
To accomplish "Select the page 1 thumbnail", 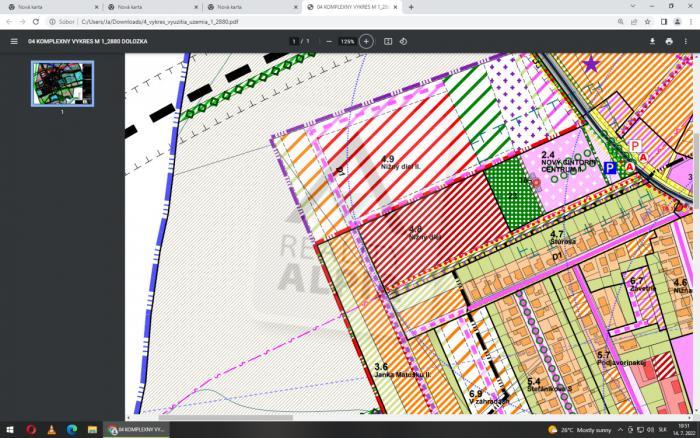I will click(x=62, y=82).
